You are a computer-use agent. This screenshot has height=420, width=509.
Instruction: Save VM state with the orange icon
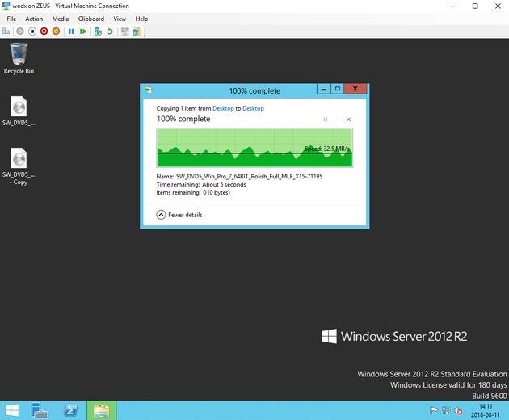[57, 31]
